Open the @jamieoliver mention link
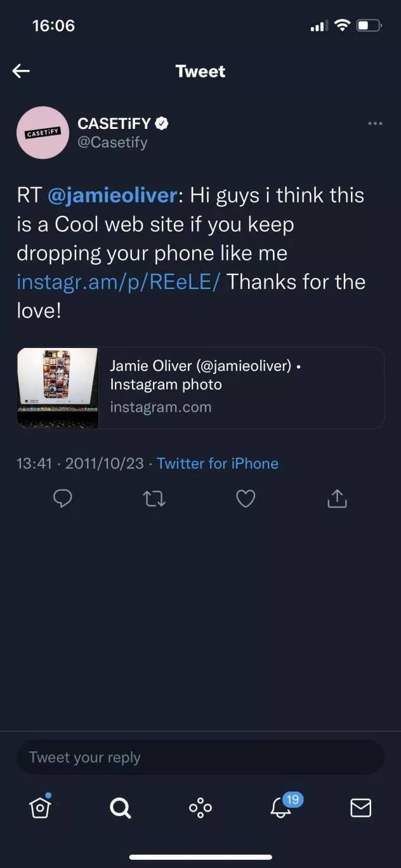Image resolution: width=401 pixels, height=868 pixels. pyautogui.click(x=112, y=195)
